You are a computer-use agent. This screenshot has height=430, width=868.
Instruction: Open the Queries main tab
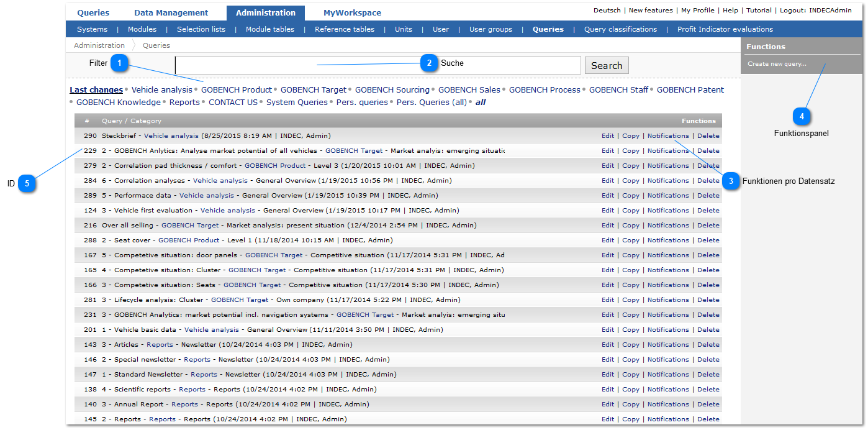pyautogui.click(x=93, y=12)
